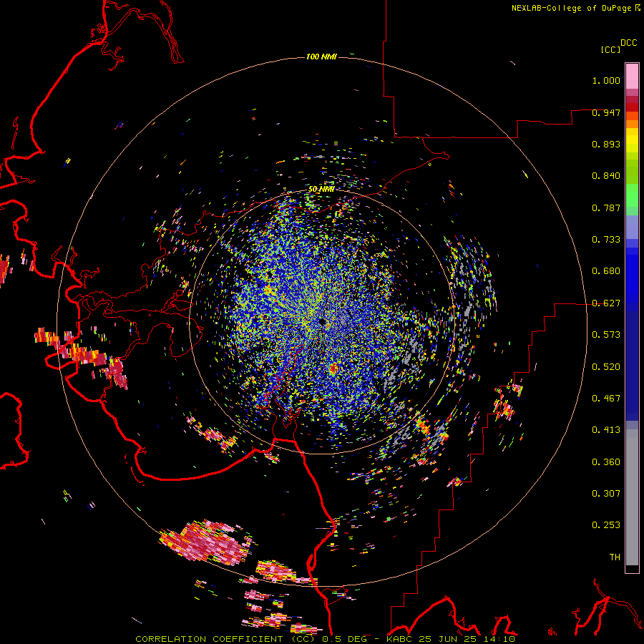Click the black radar site dot at center
This screenshot has width=644, height=644.
coord(323,322)
